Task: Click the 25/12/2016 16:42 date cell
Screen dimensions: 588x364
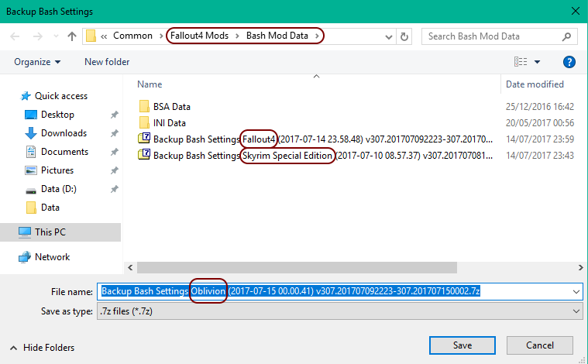Action: pyautogui.click(x=540, y=107)
